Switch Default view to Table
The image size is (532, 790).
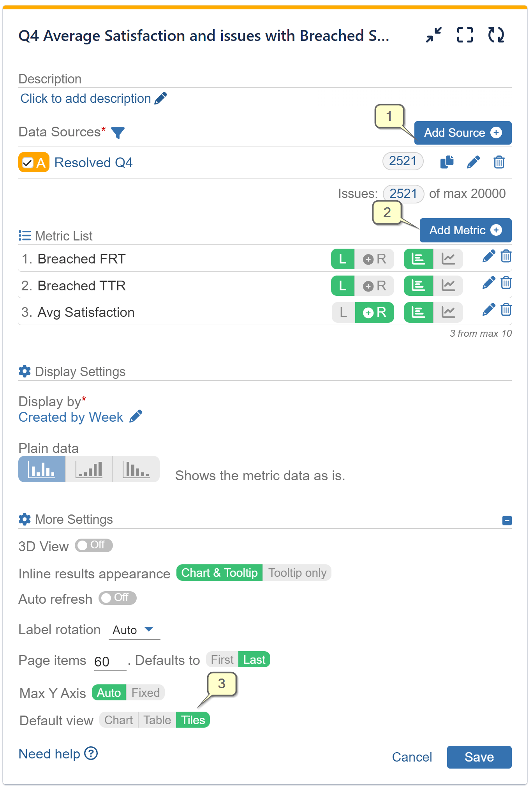[x=157, y=720]
